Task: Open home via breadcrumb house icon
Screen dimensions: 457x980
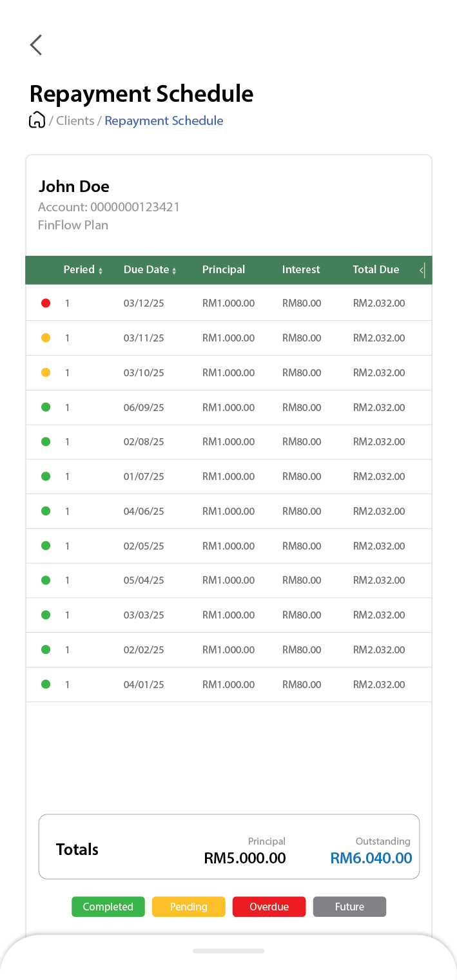Action: click(37, 120)
